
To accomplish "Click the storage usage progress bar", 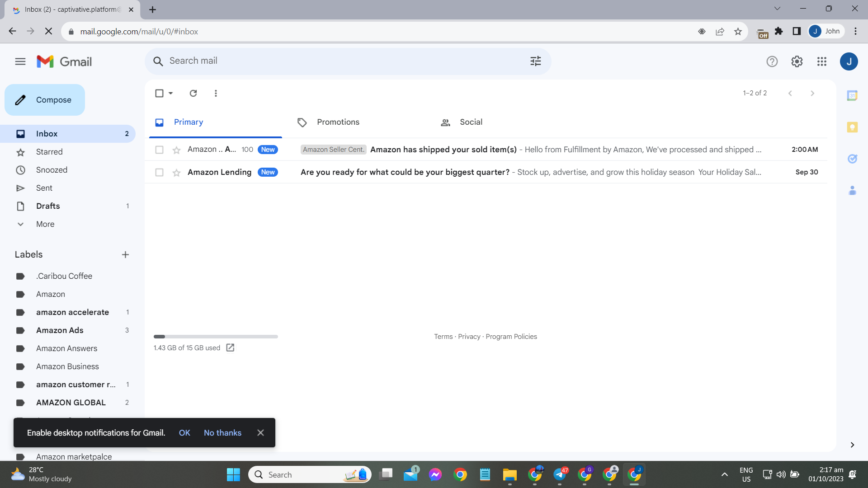I will pos(216,337).
